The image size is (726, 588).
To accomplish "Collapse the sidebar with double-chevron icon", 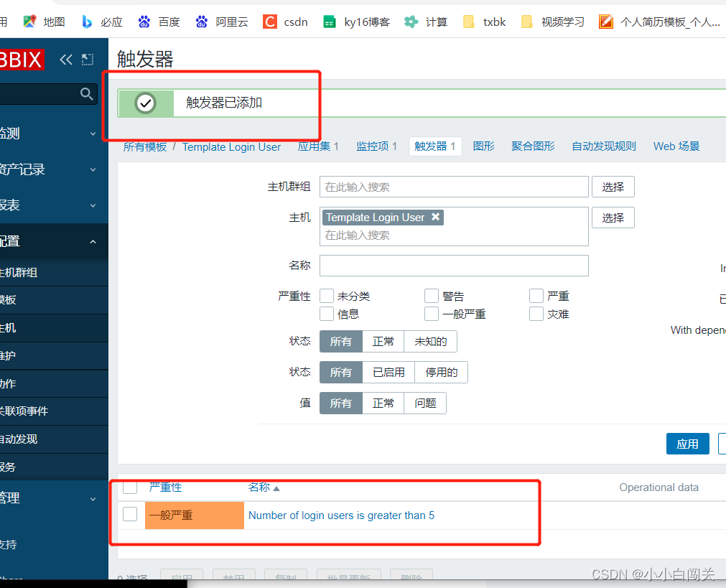I will pyautogui.click(x=66, y=60).
